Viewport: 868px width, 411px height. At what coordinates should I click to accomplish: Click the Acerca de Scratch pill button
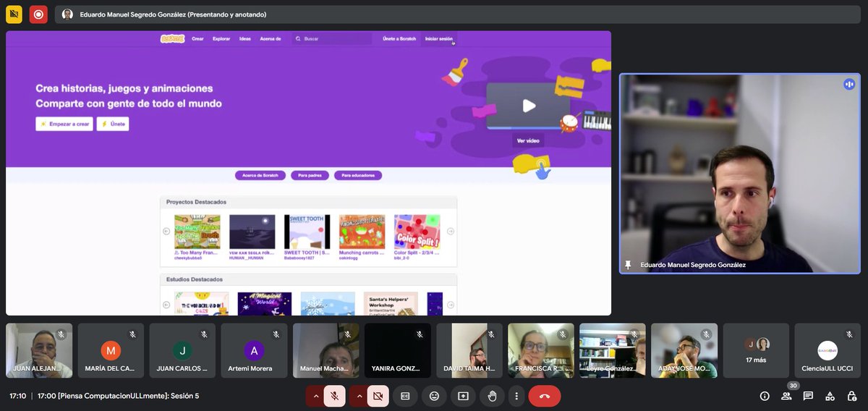(x=260, y=175)
